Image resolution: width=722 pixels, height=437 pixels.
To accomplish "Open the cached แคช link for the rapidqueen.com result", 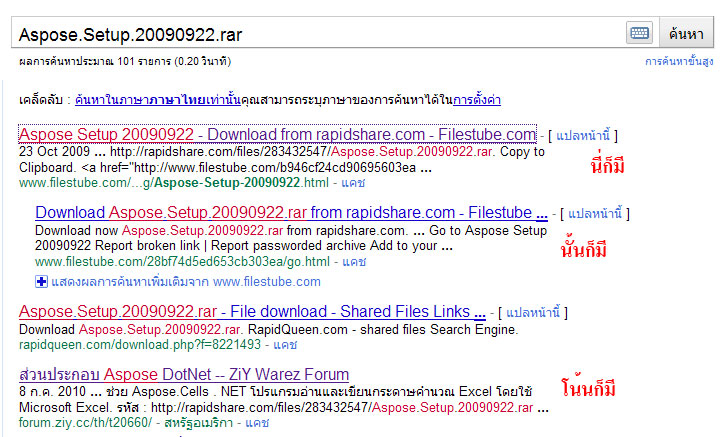I will (285, 344).
